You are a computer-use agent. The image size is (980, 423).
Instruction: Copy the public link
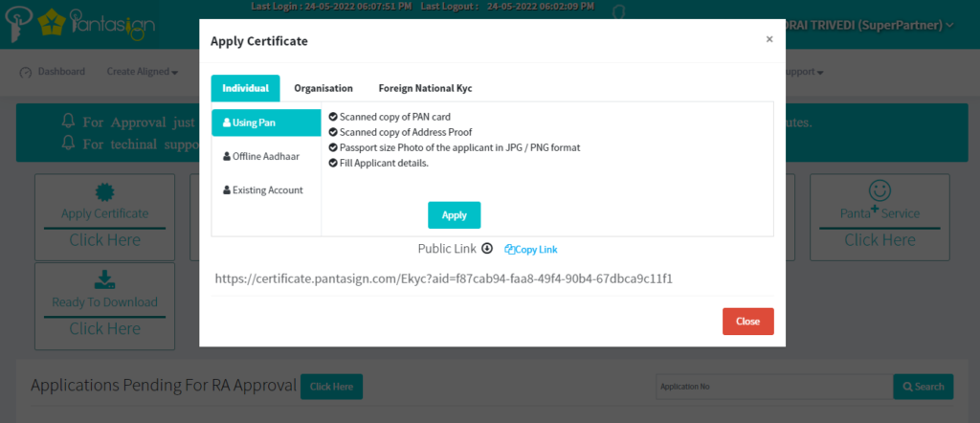[x=530, y=249]
